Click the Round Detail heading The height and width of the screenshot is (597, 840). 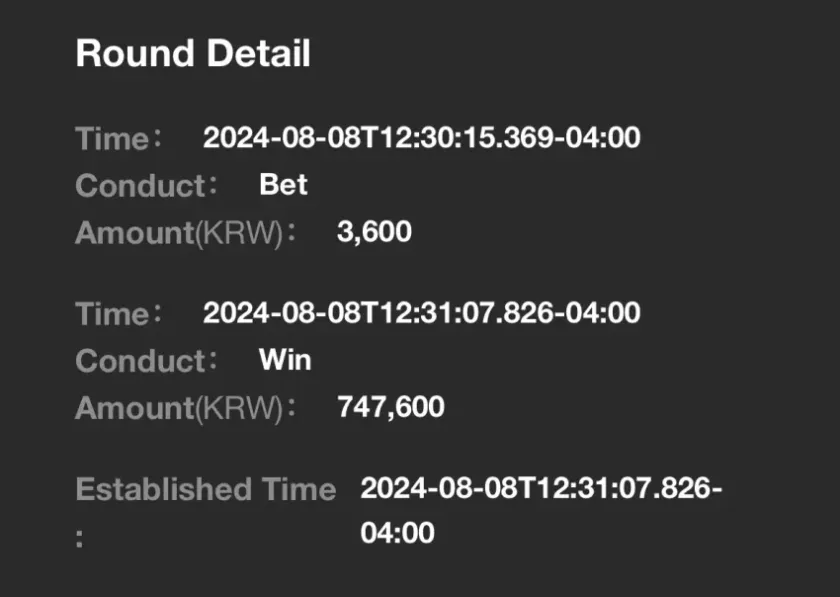point(193,53)
